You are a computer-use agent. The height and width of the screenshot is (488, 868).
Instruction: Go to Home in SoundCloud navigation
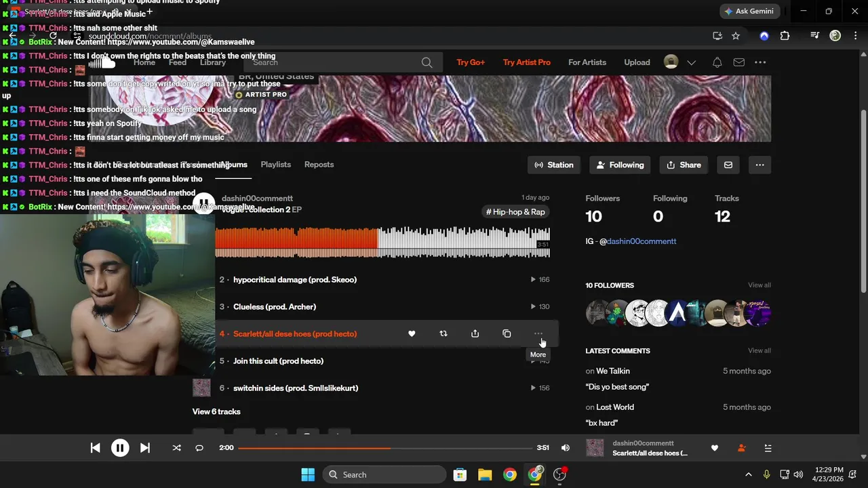point(144,62)
